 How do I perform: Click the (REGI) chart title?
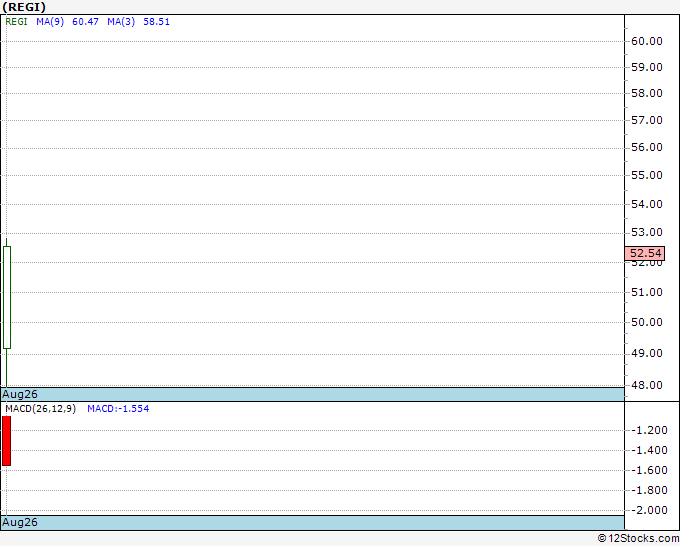tap(24, 7)
